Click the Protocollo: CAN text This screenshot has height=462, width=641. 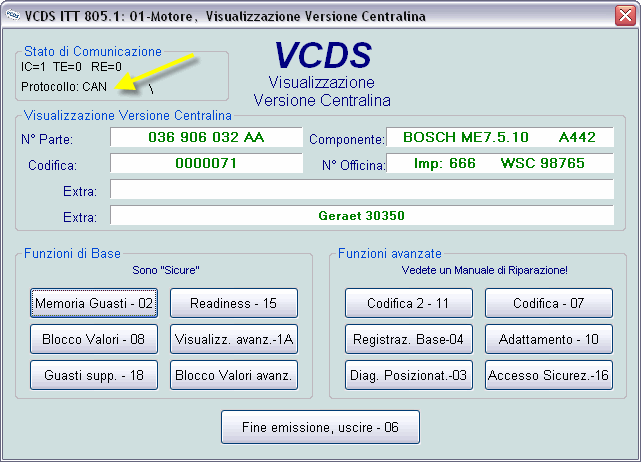64,87
